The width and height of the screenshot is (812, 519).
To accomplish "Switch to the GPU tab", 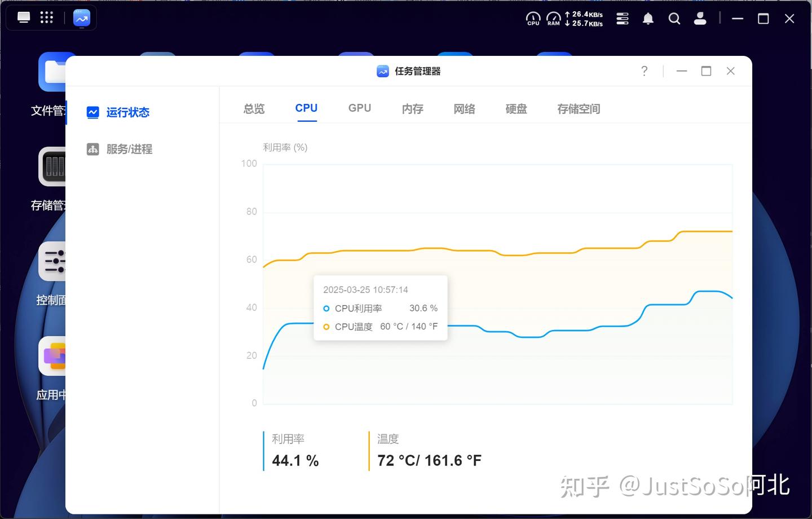I will tap(359, 108).
